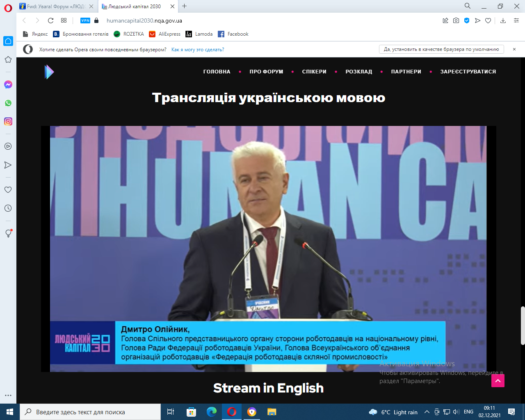Set Opera as default browser button
Screen dimensions: 525x420
pos(441,49)
